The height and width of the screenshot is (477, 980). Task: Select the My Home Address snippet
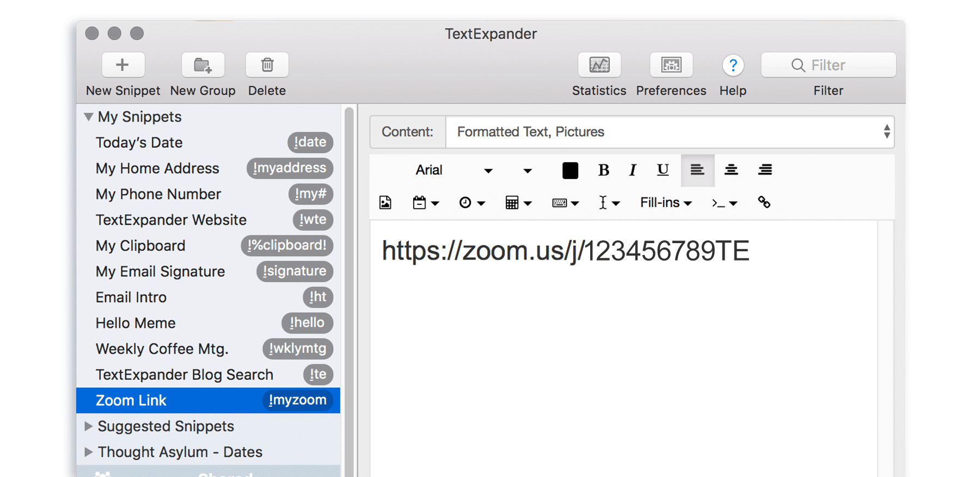pos(208,168)
